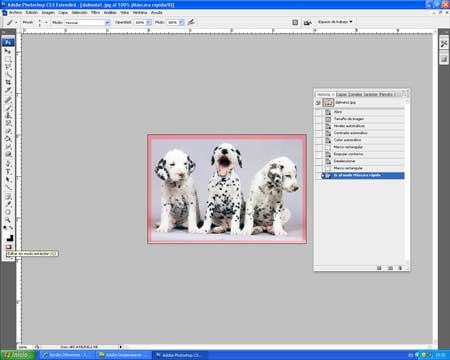This screenshot has width=450, height=360.
Task: Select the Move tool in toolbox
Action: (x=8, y=51)
